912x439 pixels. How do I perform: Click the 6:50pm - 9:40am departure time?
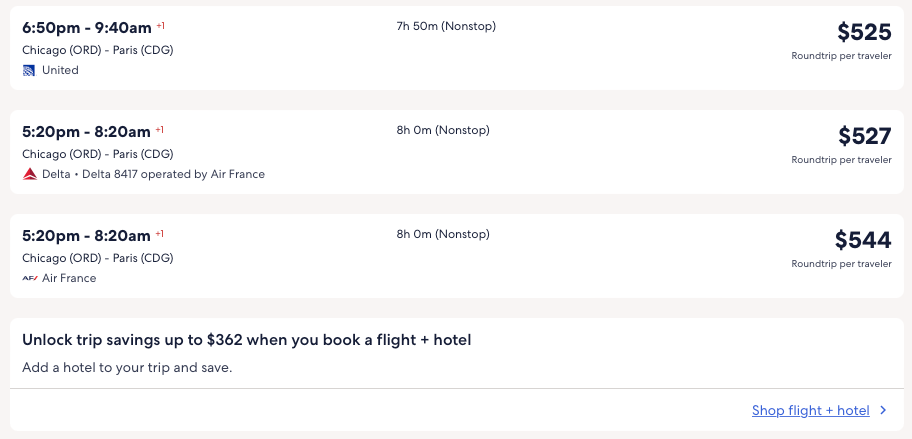86,27
